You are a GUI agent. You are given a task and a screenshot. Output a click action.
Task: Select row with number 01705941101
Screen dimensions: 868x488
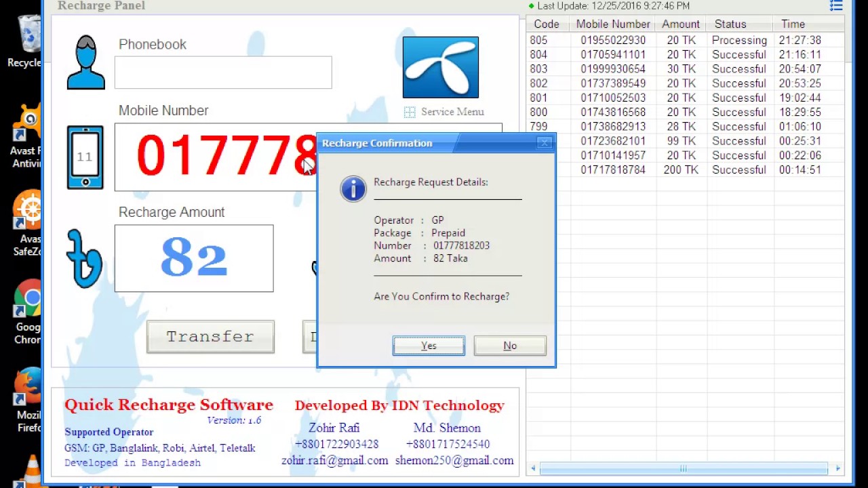tap(685, 55)
